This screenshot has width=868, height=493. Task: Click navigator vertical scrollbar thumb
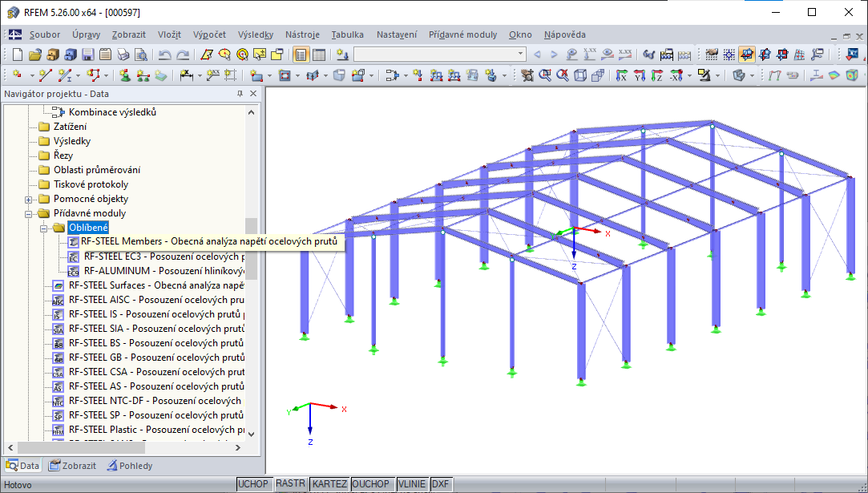(x=252, y=249)
